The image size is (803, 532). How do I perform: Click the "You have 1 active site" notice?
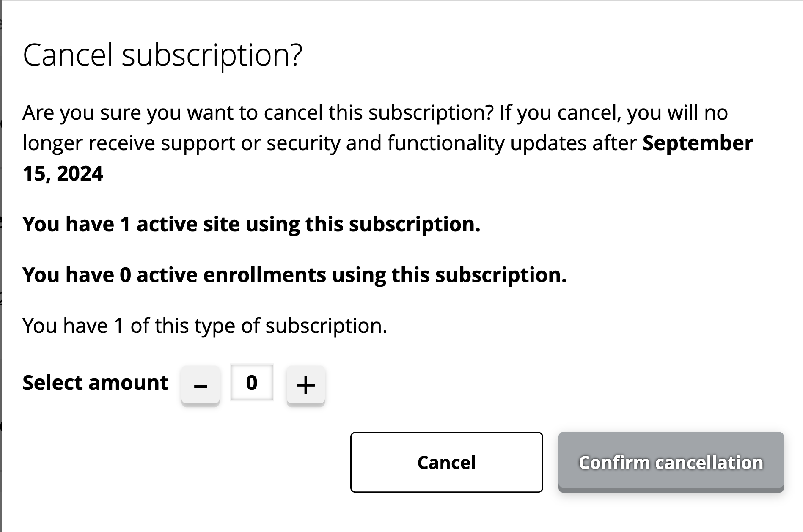251,224
